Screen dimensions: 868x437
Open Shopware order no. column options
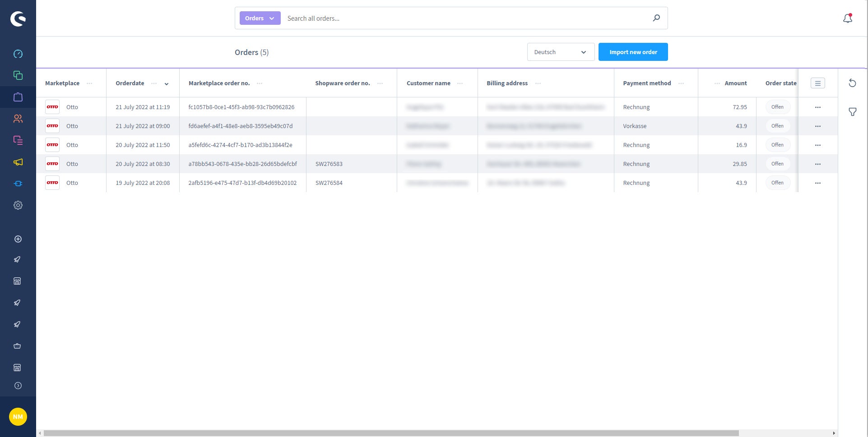(380, 83)
